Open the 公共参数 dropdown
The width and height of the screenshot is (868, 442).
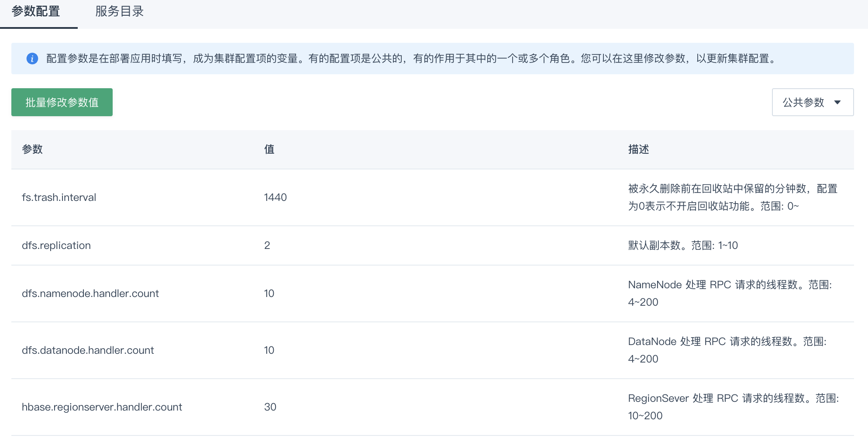click(x=813, y=102)
